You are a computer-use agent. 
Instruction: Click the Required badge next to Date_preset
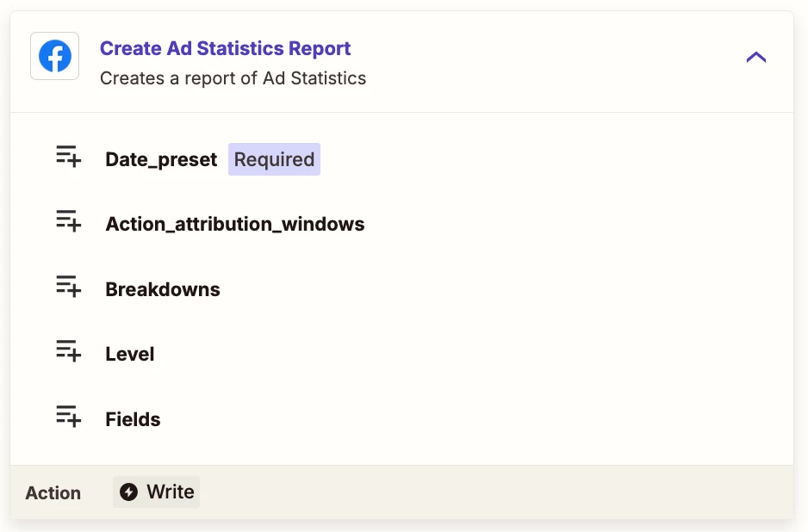274,159
